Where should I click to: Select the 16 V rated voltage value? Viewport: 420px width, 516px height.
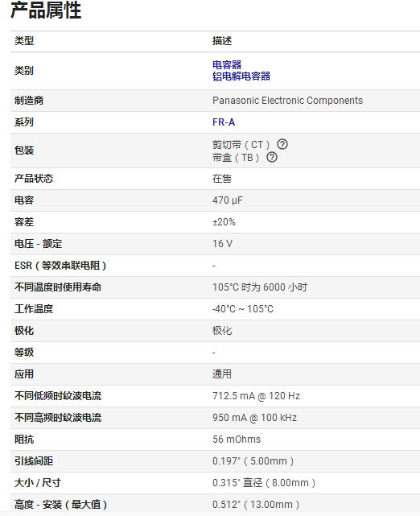pos(222,244)
